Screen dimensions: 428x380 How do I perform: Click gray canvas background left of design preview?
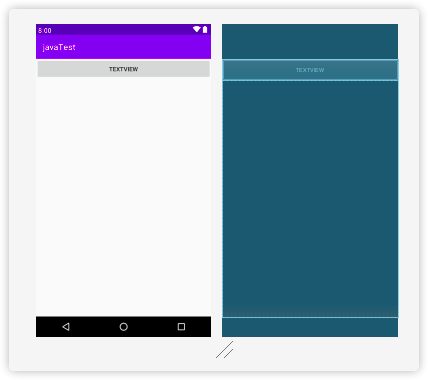[23, 180]
